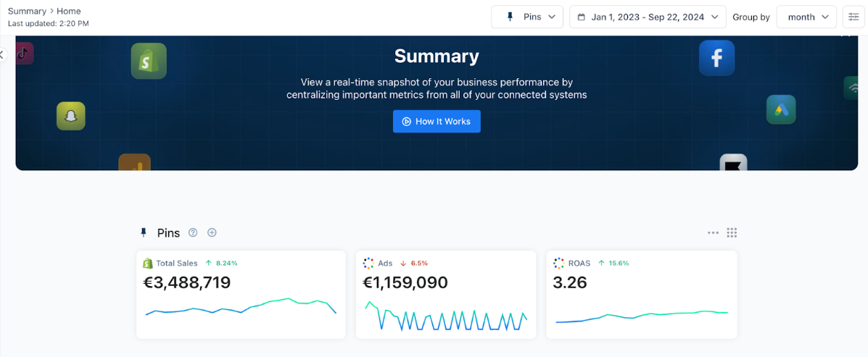Viewport: 868px width, 357px height.
Task: Go to Summary in the breadcrumb
Action: click(27, 11)
